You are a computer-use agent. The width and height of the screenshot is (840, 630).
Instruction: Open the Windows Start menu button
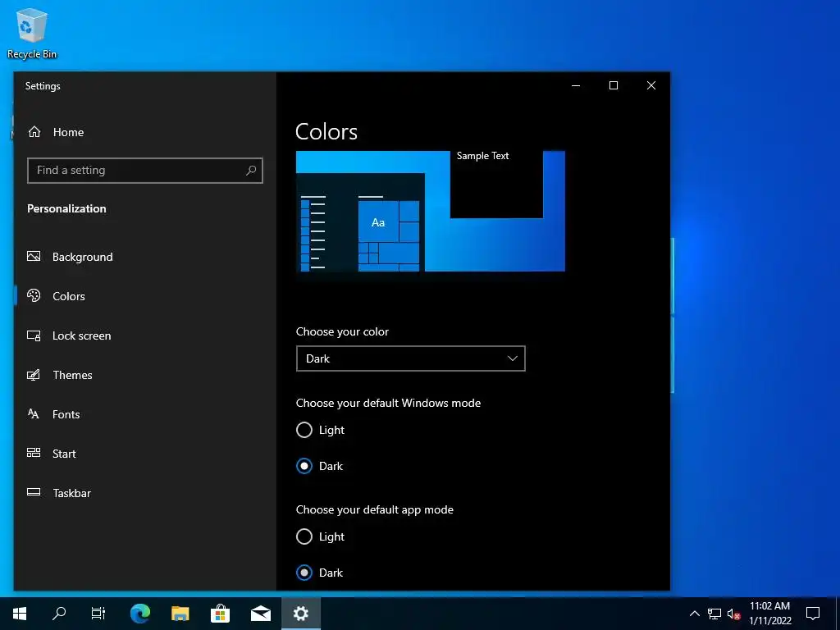coord(20,614)
